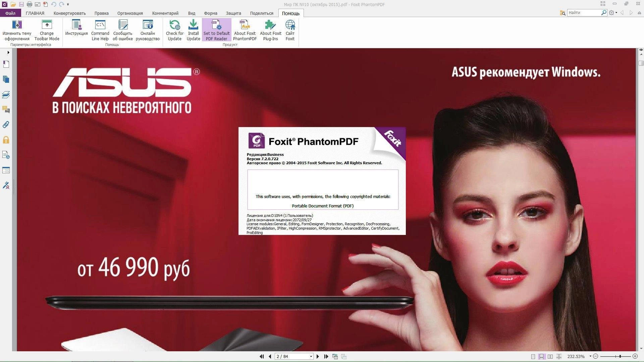Click the Foxit PhantomPDF about splash dialog

tap(322, 181)
